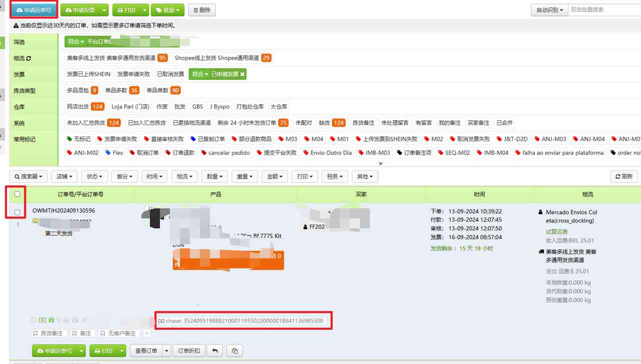Screen dimensions: 641x364
Task: Click the blue 申请运单号 button at top
Action: tap(34, 10)
